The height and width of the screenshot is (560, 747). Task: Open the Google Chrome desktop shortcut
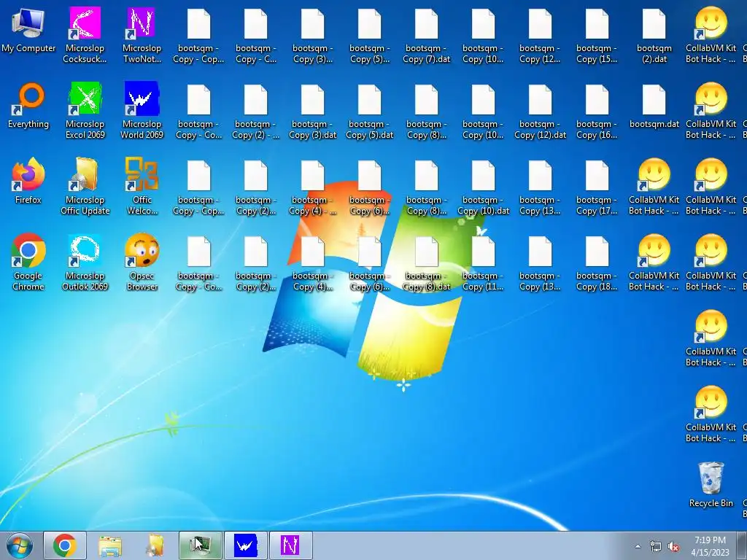click(x=28, y=262)
